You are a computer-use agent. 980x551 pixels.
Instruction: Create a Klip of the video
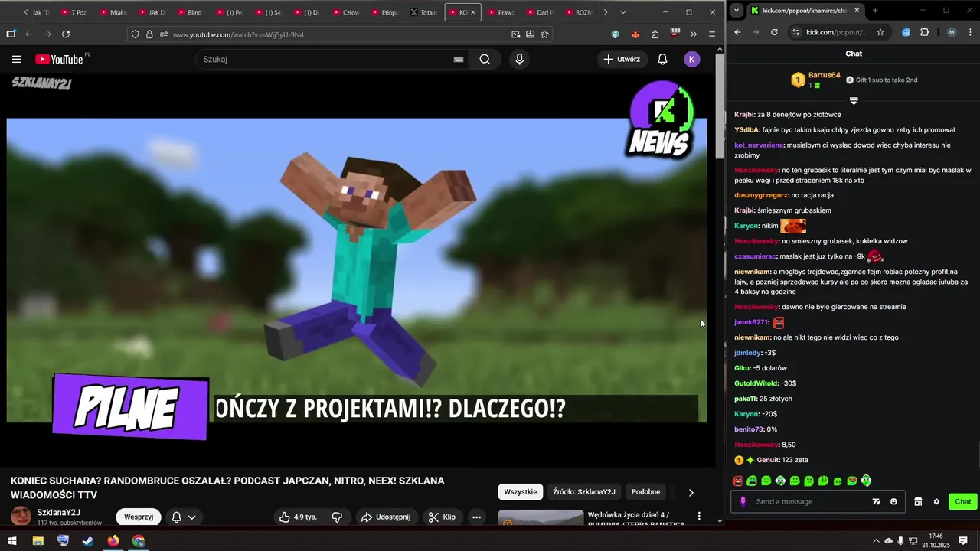[442, 517]
